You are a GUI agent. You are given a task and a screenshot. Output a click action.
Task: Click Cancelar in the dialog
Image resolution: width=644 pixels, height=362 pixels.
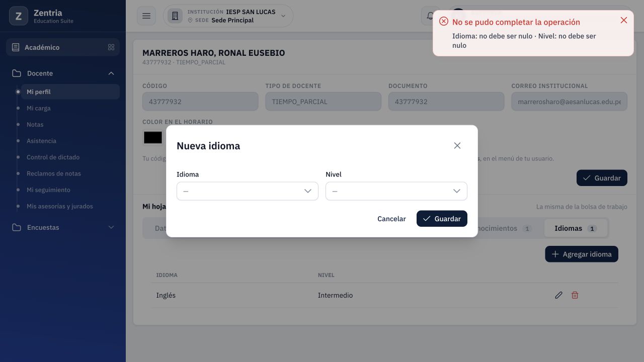pyautogui.click(x=391, y=219)
